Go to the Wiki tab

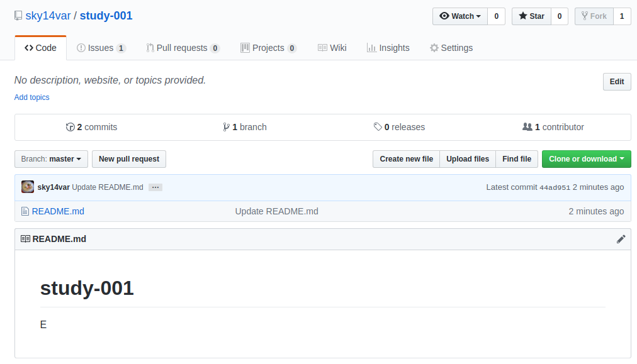[332, 48]
